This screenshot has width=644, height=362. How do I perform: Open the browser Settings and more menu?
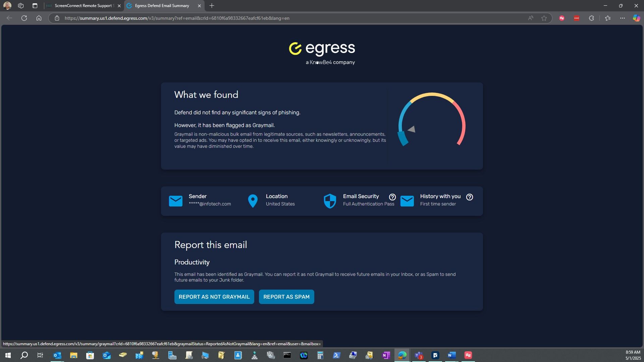(623, 18)
